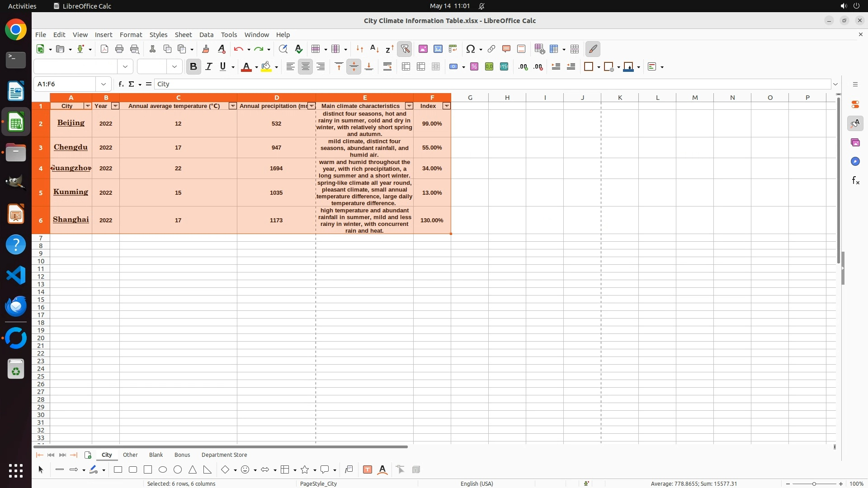Toggle Italic formatting

tap(208, 67)
